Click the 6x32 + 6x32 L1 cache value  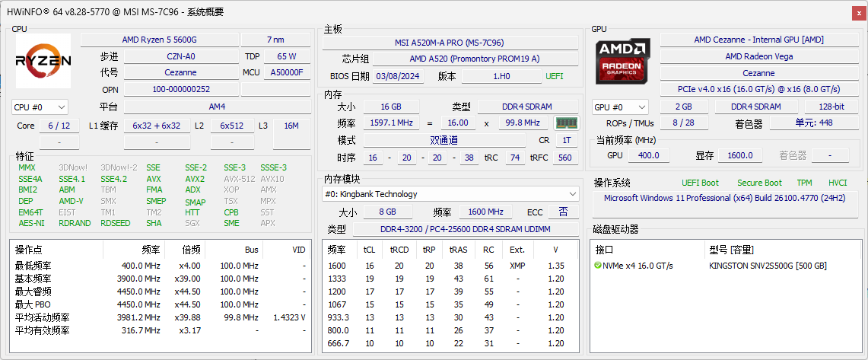157,126
